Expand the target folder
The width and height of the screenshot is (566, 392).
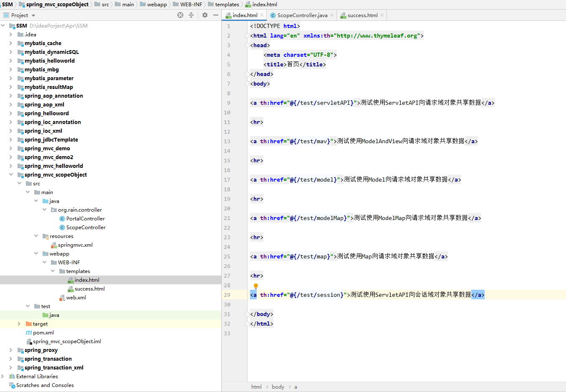(19, 324)
